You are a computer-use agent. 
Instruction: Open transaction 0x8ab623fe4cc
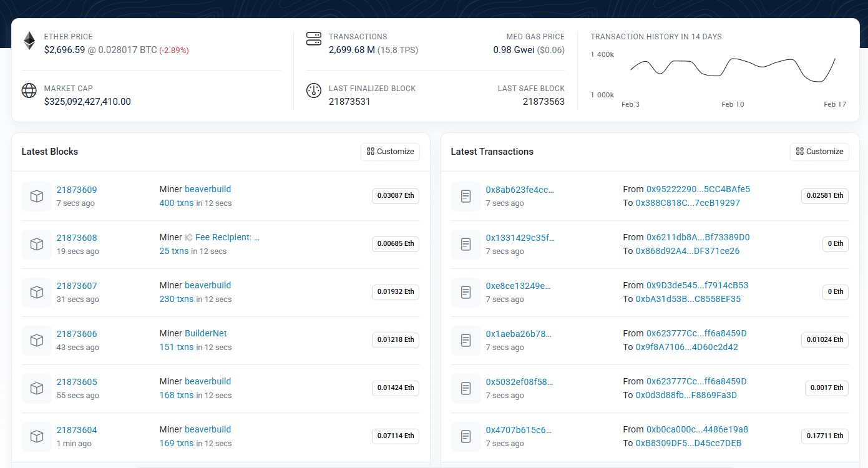pos(520,190)
